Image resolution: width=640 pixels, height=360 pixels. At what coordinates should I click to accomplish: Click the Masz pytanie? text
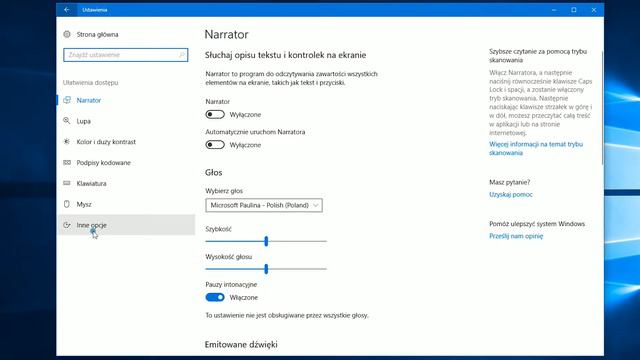coord(509,182)
